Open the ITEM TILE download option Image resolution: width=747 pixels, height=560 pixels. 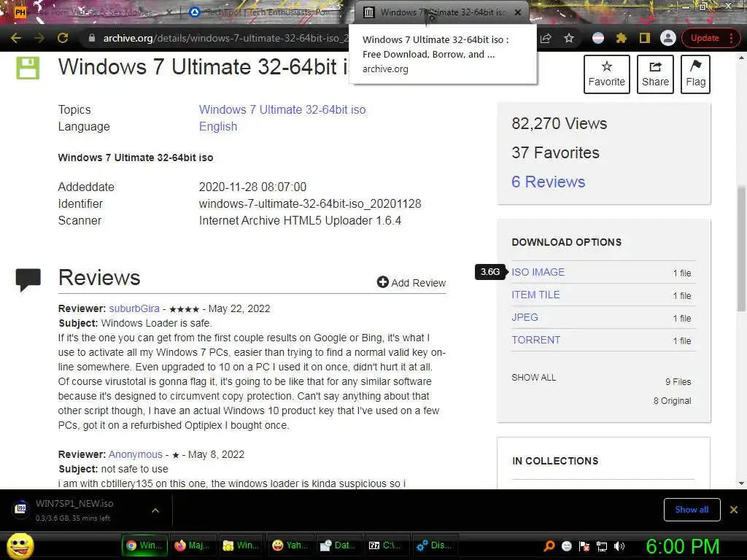click(x=535, y=295)
